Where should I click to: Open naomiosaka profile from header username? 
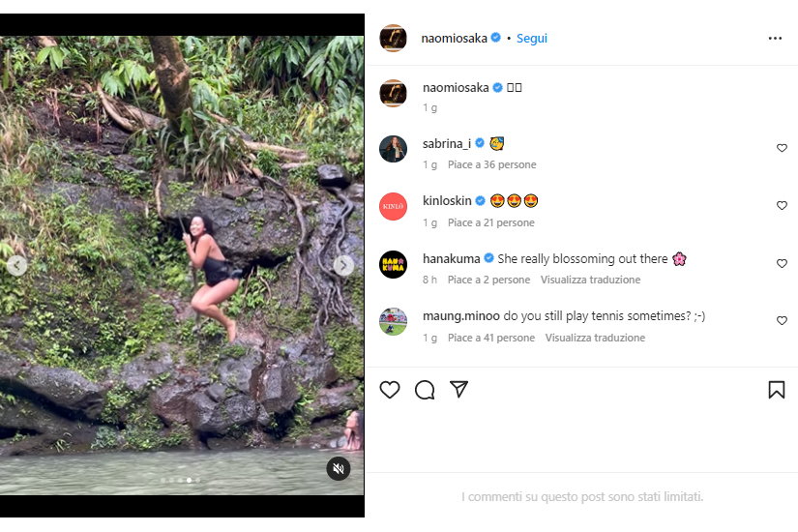pos(455,39)
